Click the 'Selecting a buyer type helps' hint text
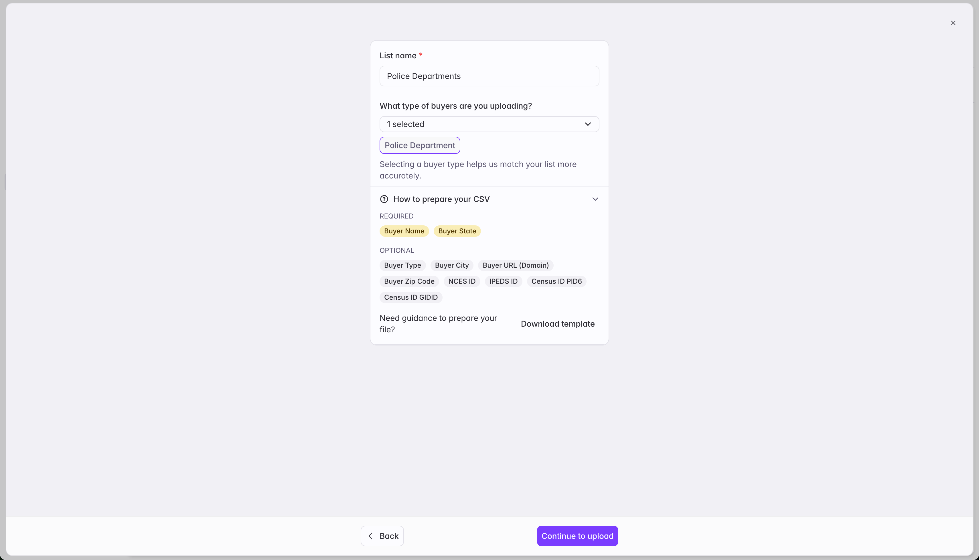Viewport: 979px width, 560px height. (x=477, y=170)
